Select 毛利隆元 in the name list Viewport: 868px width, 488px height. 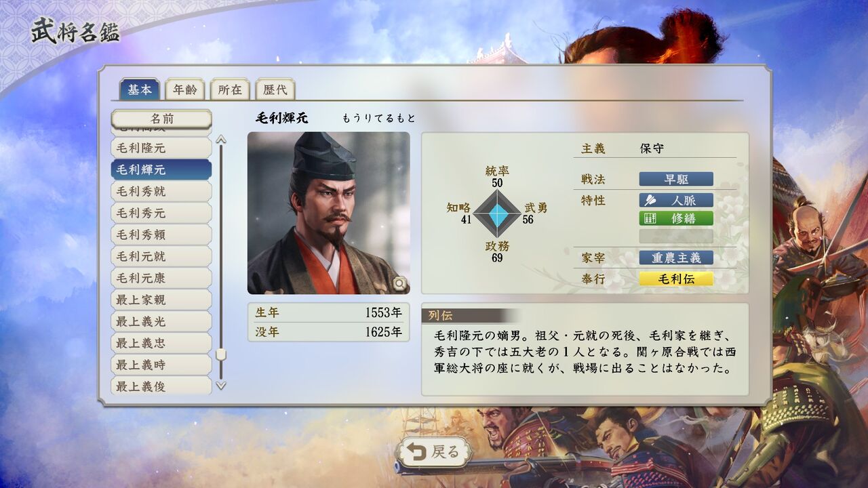coord(161,148)
